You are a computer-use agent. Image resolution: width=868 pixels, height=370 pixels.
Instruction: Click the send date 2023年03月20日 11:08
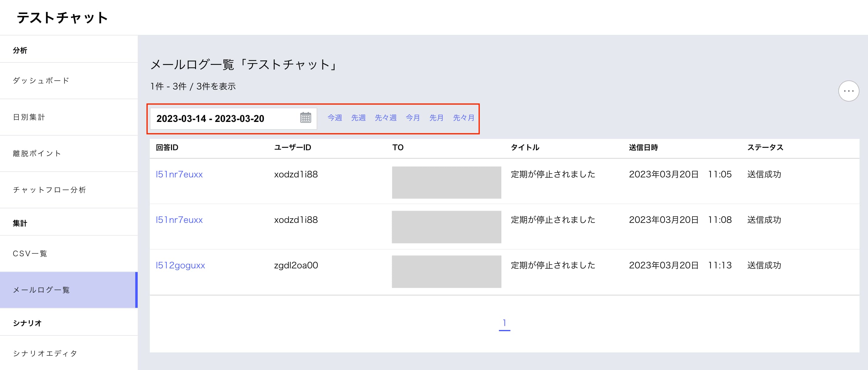point(680,220)
